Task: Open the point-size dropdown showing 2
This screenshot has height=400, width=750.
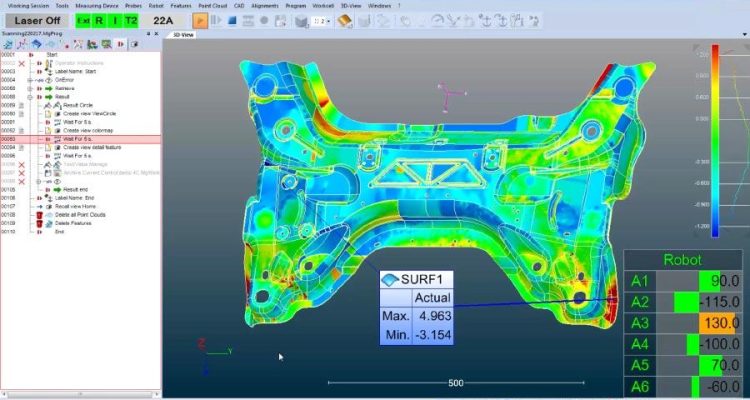Action: [321, 22]
